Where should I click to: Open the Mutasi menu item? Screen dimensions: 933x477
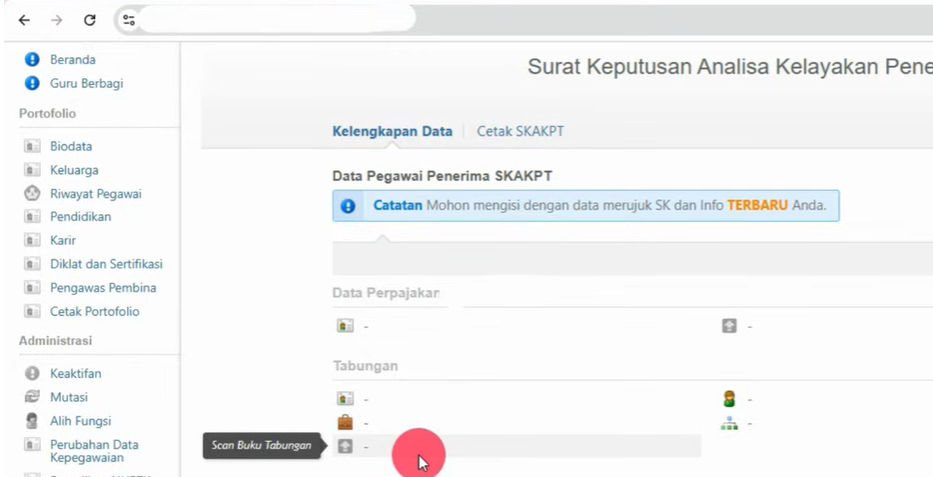[69, 397]
